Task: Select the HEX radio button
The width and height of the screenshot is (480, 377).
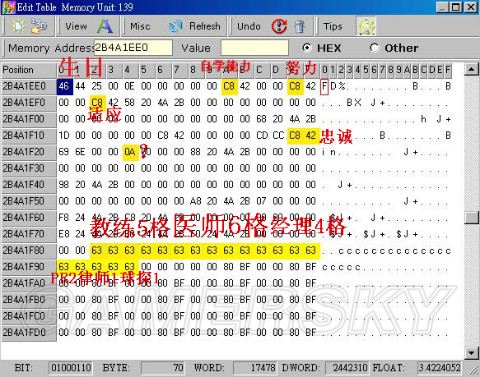Action: tap(306, 48)
